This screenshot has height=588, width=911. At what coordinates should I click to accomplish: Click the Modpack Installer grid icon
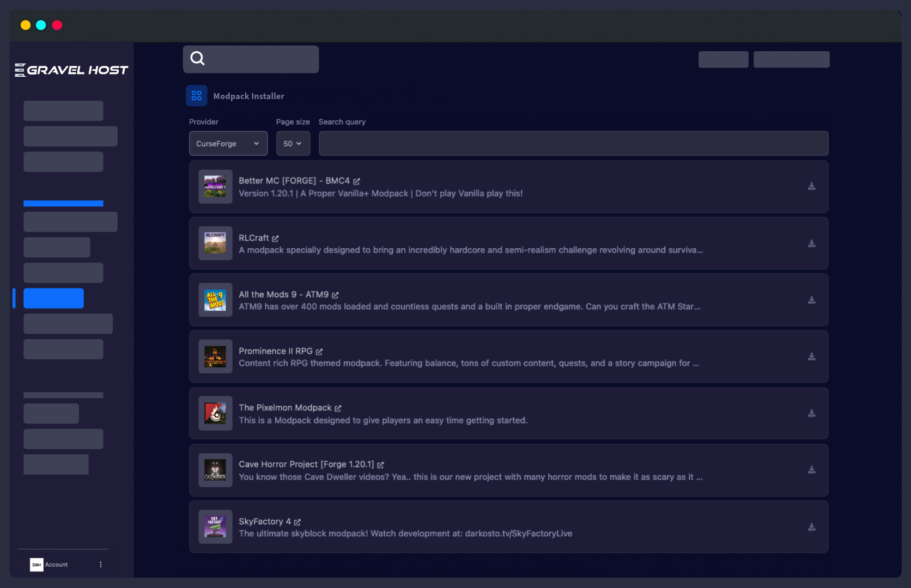click(196, 96)
